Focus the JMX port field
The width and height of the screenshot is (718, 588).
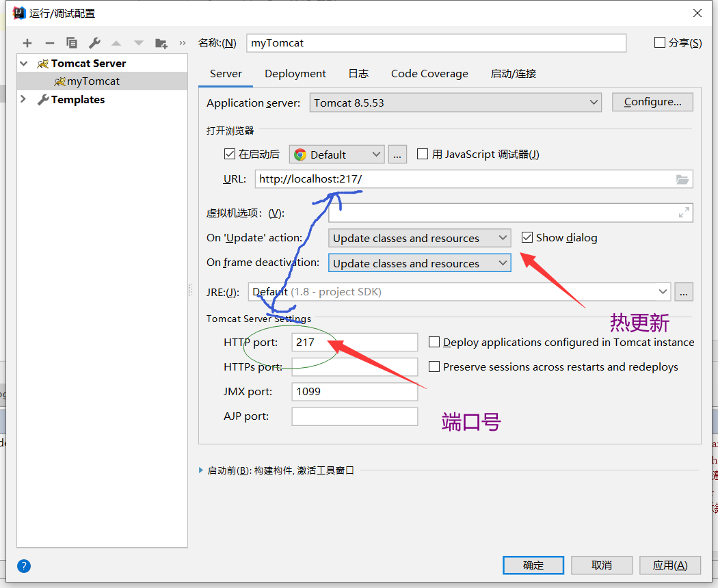click(x=354, y=392)
